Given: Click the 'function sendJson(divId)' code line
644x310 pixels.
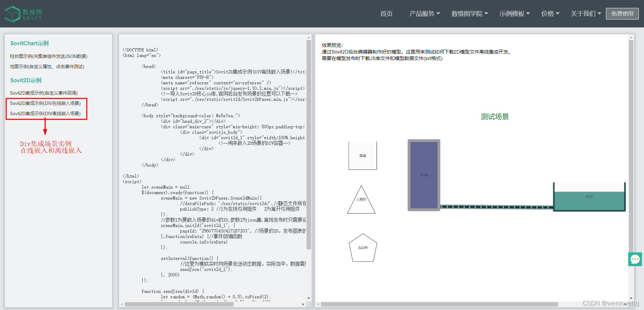Looking at the screenshot, I should tap(173, 291).
